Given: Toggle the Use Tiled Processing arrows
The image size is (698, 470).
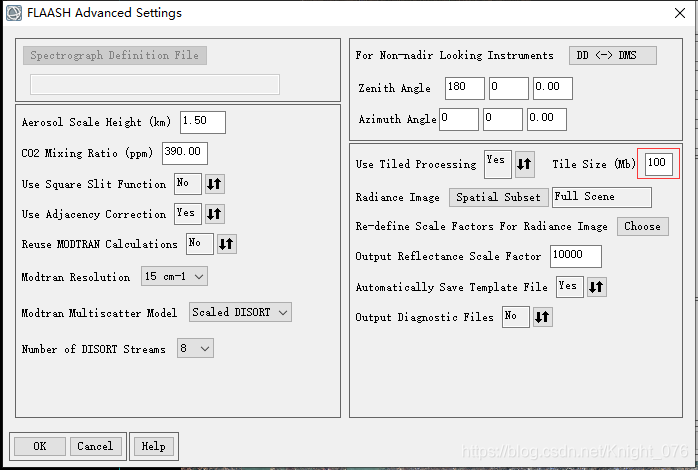Looking at the screenshot, I should coord(525,164).
